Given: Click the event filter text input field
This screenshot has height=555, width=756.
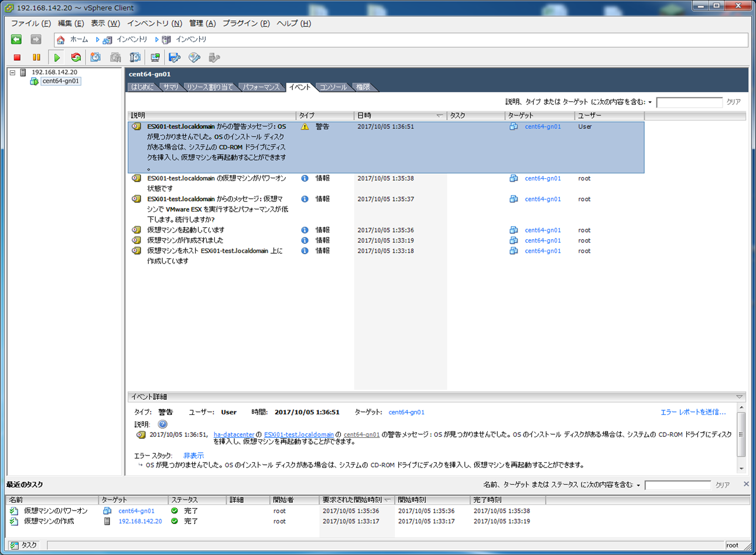Looking at the screenshot, I should [x=689, y=103].
